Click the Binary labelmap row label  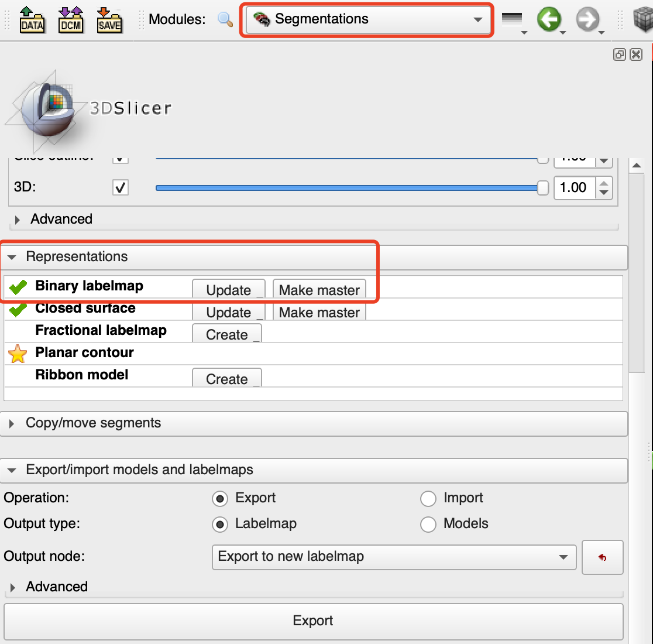[89, 286]
